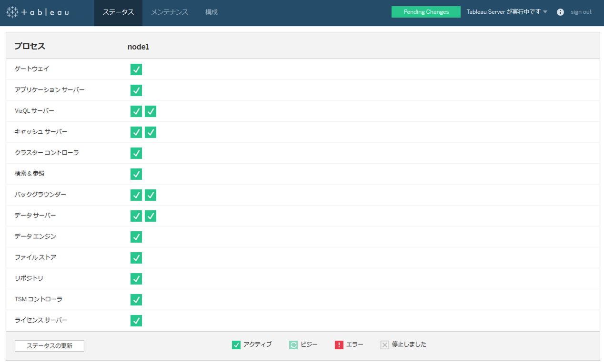Click the ビジー legend icon
Image resolution: width=604 pixels, height=364 pixels.
point(294,344)
